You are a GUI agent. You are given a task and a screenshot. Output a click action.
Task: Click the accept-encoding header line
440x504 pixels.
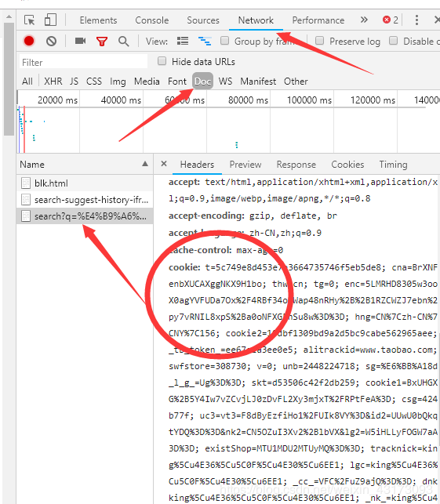253,216
